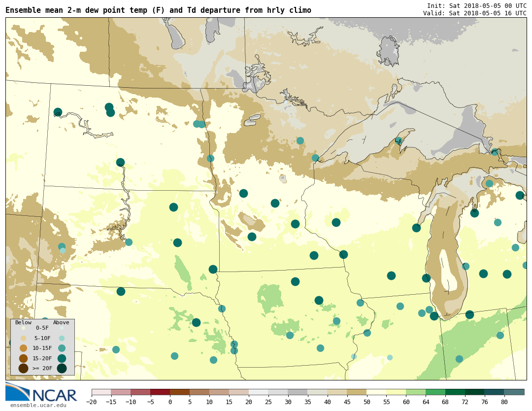Click the teal '15-20F' Above legend dot
The width and height of the screenshot is (532, 411).
pyautogui.click(x=62, y=358)
